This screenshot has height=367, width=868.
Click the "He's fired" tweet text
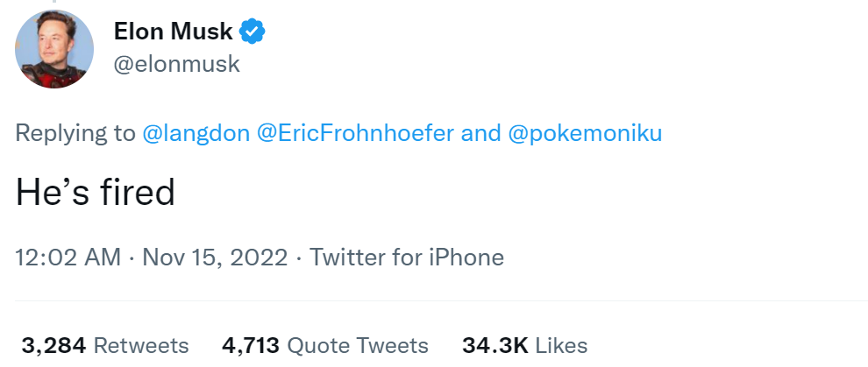click(x=96, y=193)
